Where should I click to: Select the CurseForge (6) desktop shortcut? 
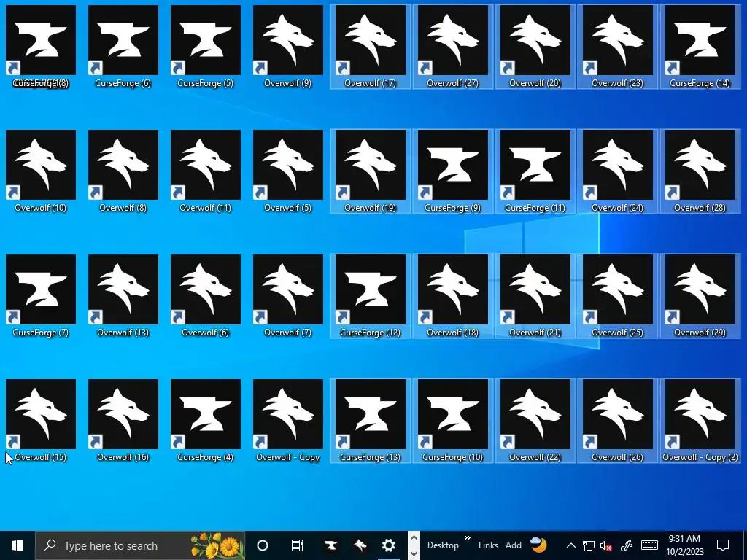pyautogui.click(x=123, y=47)
